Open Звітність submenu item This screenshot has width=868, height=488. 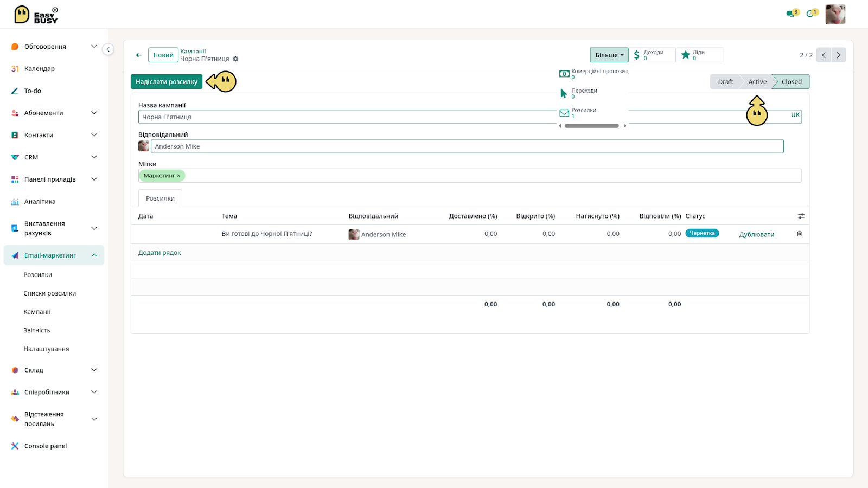click(37, 330)
